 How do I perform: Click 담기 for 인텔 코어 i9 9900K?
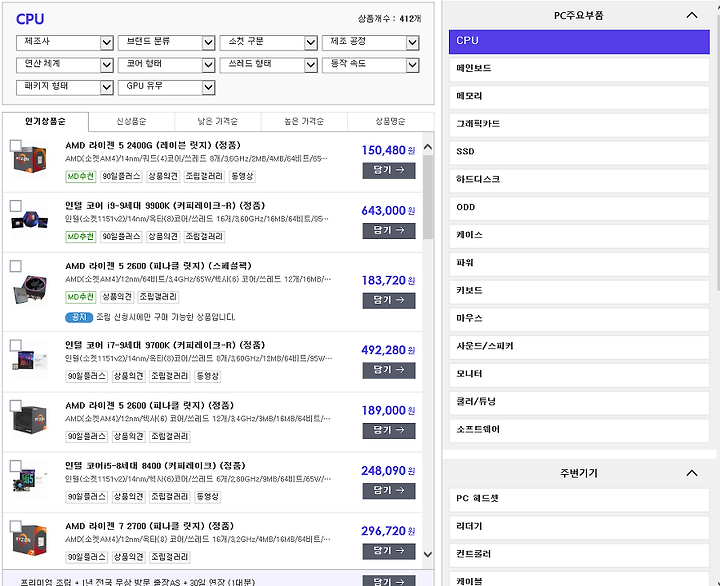click(389, 231)
